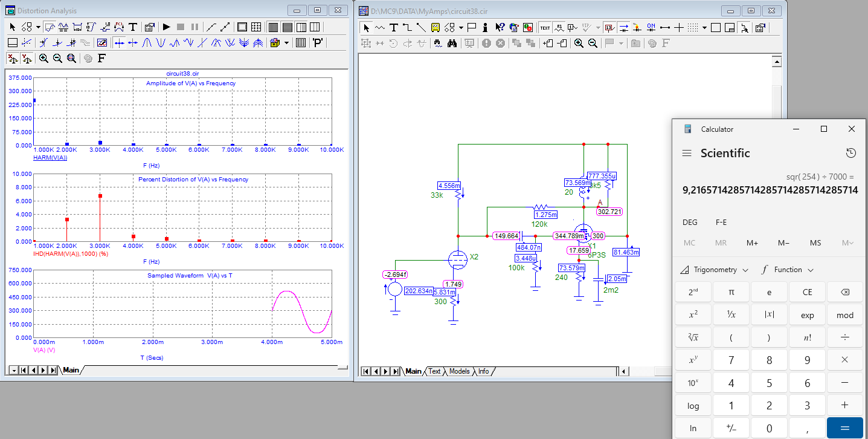868x439 pixels.
Task: Toggle F-E scientific notation in Calculator
Action: click(x=722, y=222)
